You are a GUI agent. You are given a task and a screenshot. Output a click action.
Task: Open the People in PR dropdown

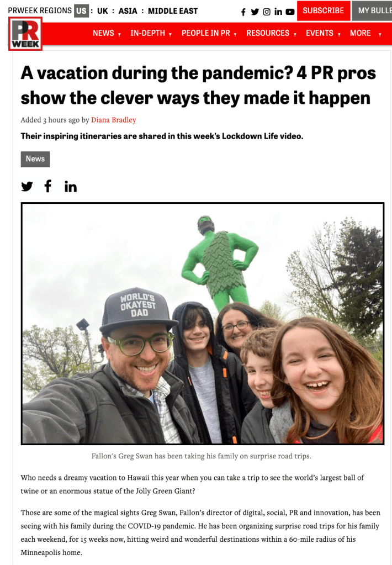(209, 33)
